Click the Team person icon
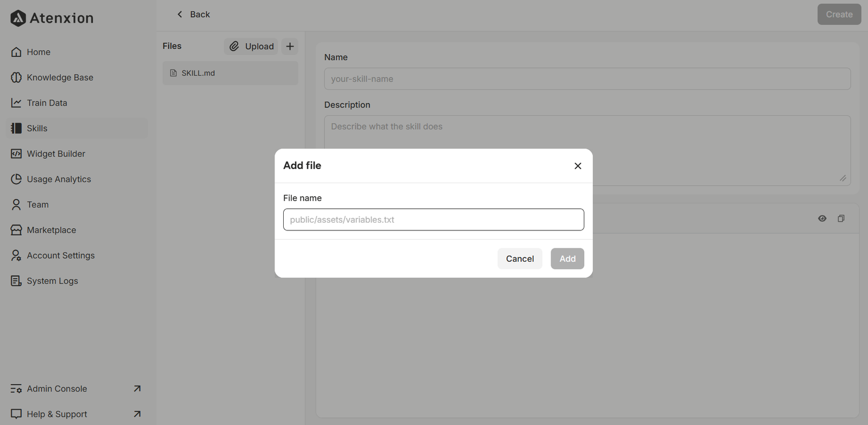Image resolution: width=868 pixels, height=425 pixels. pyautogui.click(x=16, y=205)
